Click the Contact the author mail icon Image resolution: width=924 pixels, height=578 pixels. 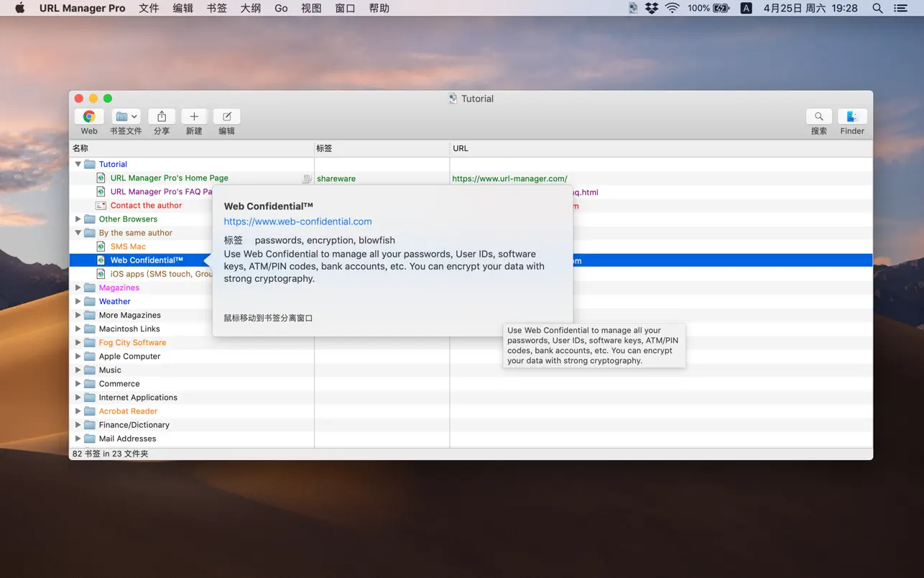(101, 206)
